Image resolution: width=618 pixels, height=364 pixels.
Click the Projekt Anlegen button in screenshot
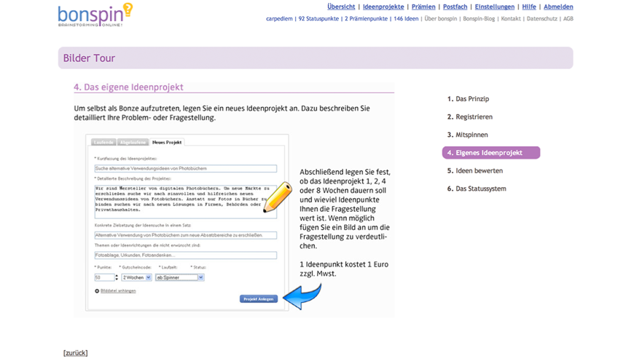(x=259, y=298)
